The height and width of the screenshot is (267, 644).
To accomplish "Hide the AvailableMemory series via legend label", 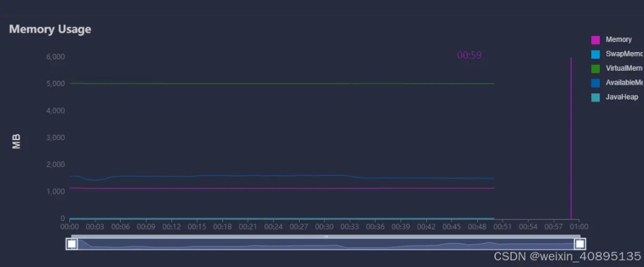I will tap(624, 83).
